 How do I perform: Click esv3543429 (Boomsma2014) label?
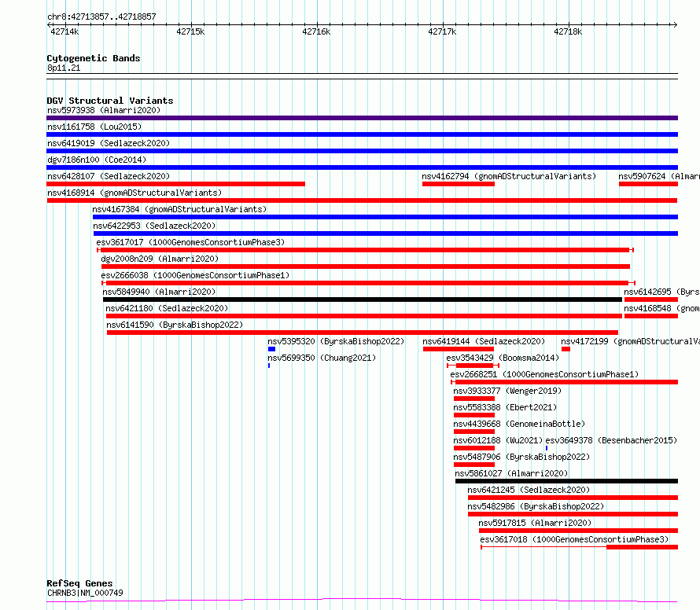pos(503,358)
